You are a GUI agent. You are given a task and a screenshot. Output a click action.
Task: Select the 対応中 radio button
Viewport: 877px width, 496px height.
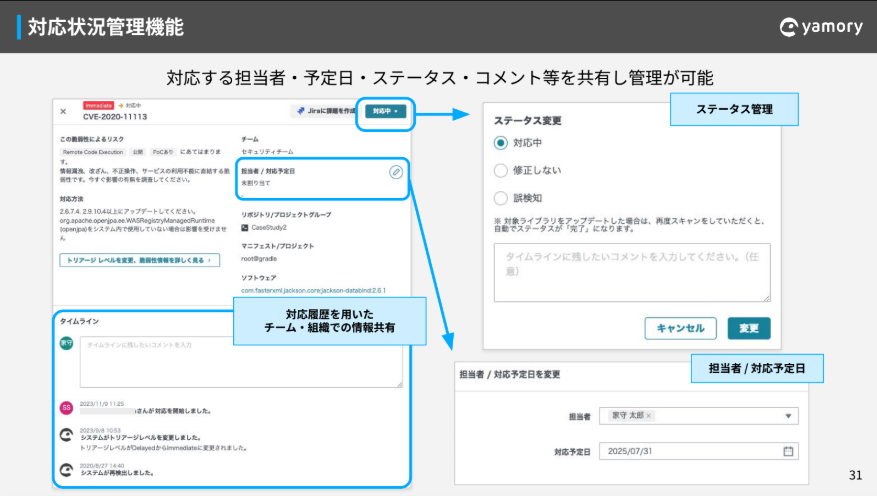[502, 143]
